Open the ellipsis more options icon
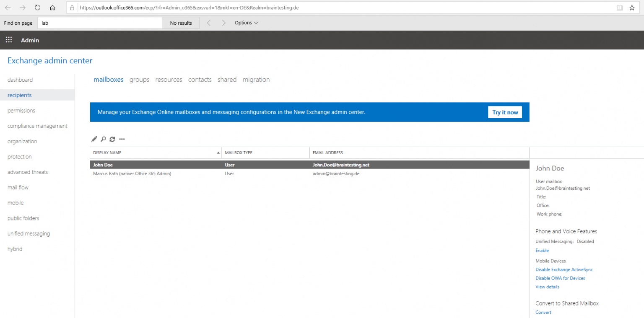The image size is (644, 318). click(x=122, y=139)
